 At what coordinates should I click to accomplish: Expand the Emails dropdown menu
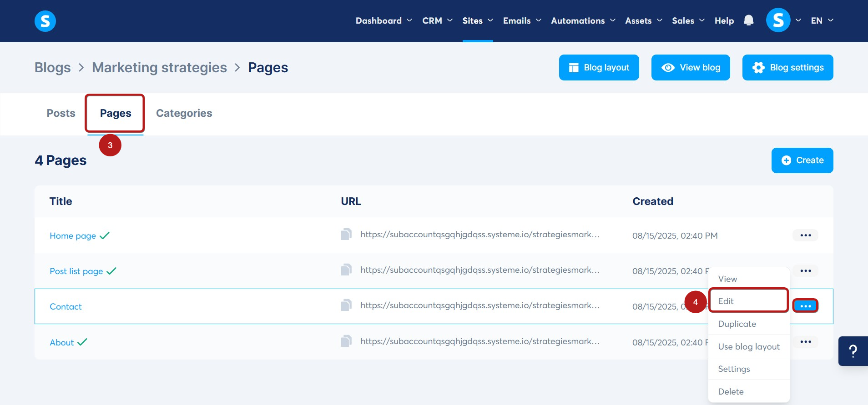pyautogui.click(x=522, y=20)
